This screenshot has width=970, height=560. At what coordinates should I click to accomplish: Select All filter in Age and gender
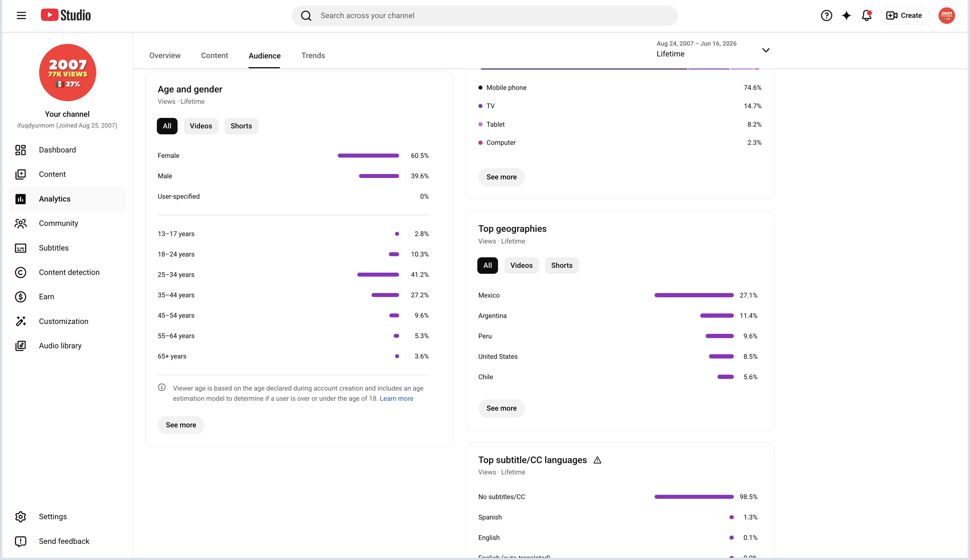coord(167,126)
